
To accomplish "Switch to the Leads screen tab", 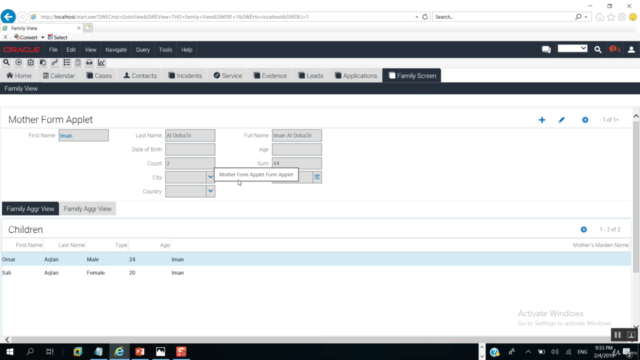I will click(311, 76).
